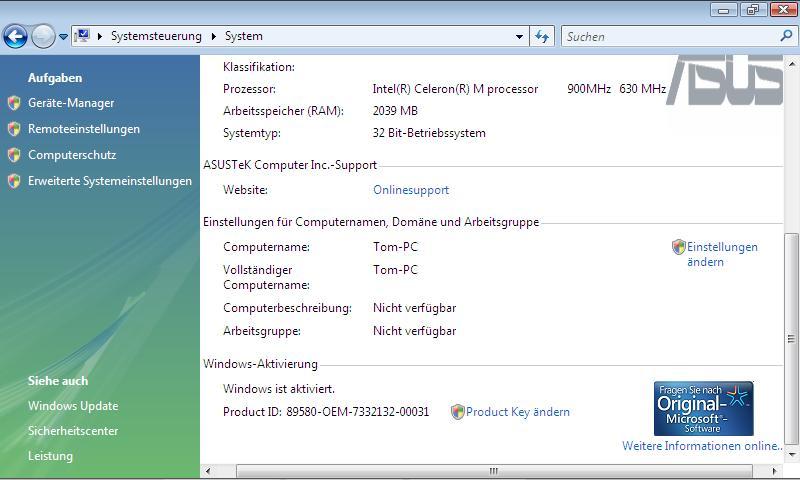Expand arrow between Systemsteuerung and System
This screenshot has width=800, height=480.
(214, 36)
